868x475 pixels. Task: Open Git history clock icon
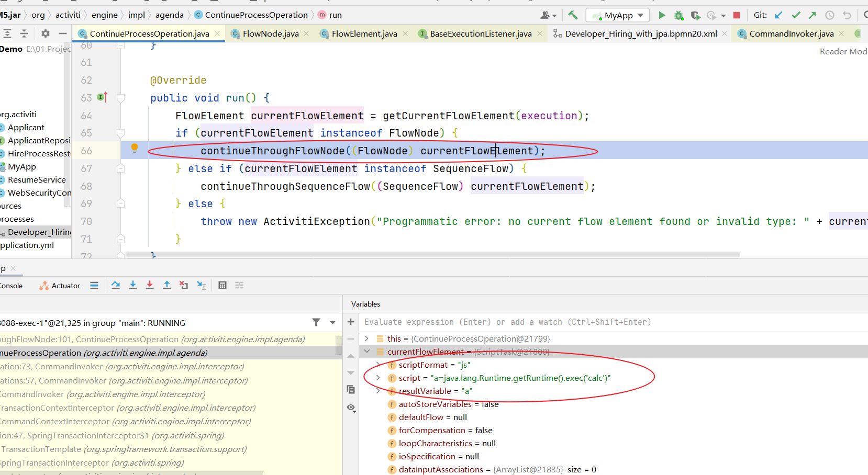point(830,15)
